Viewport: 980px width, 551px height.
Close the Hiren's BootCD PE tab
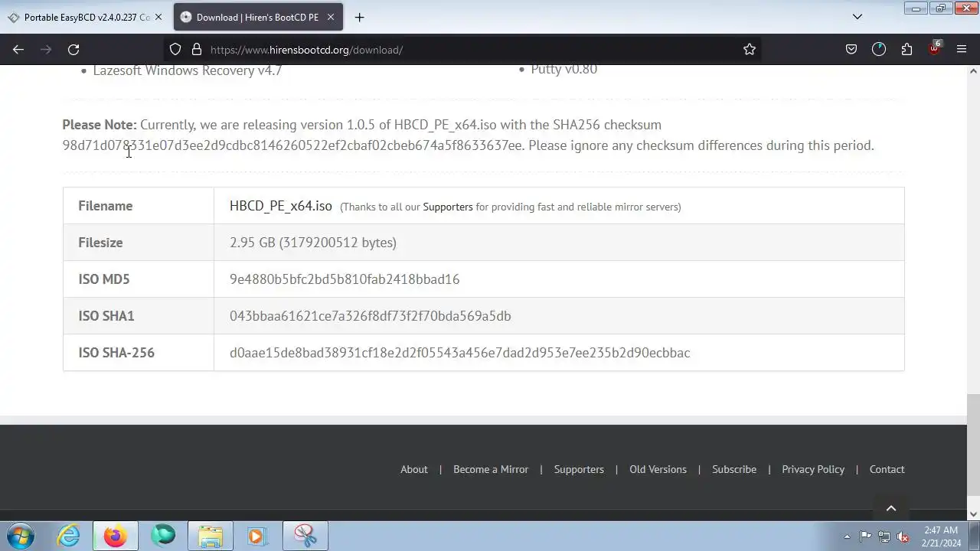click(331, 18)
